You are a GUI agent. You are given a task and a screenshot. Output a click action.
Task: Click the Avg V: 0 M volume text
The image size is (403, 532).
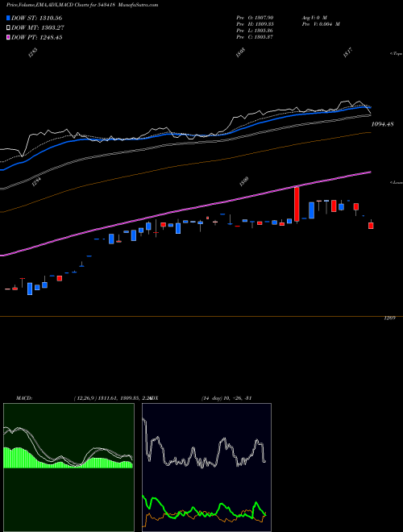pyautogui.click(x=314, y=18)
